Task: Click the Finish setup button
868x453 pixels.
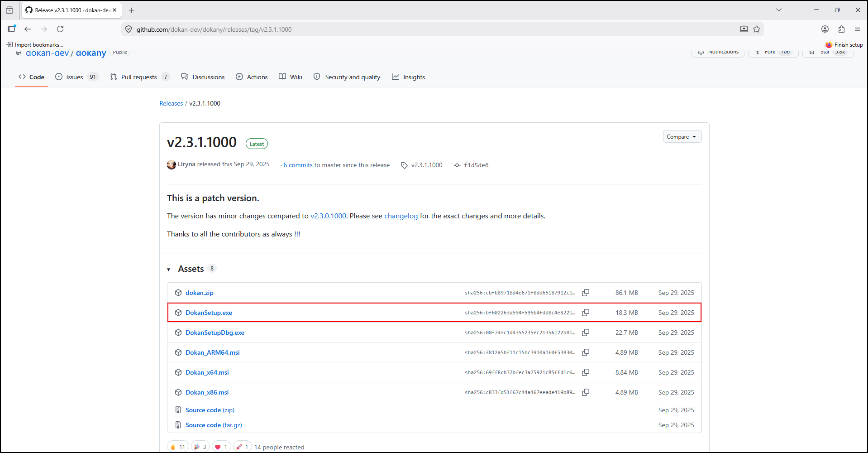Action: (x=844, y=45)
